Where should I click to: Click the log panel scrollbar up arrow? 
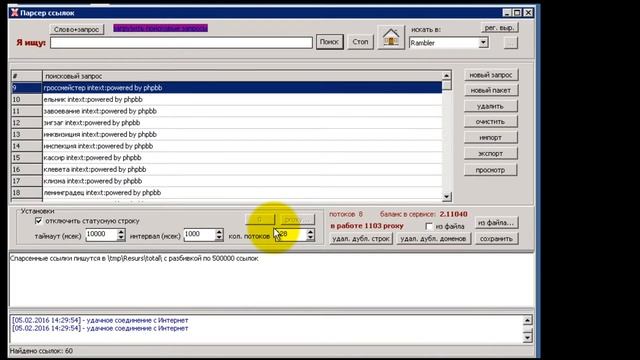pos(527,320)
